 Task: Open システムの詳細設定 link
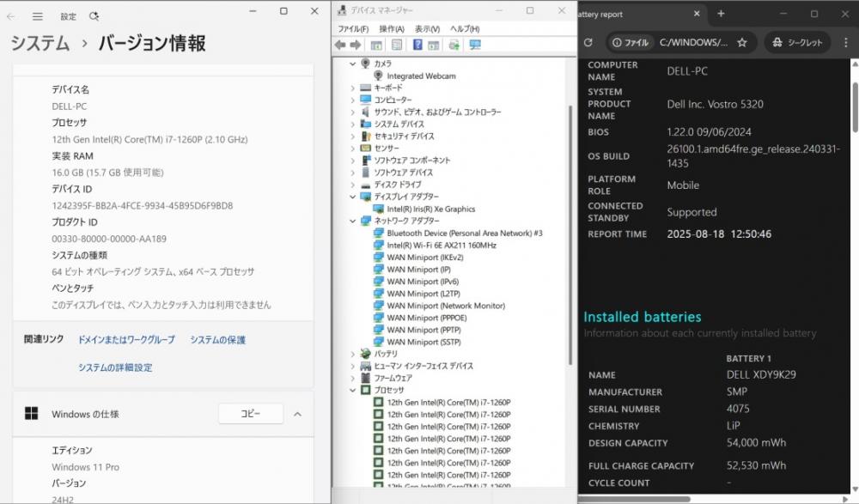pyautogui.click(x=115, y=367)
